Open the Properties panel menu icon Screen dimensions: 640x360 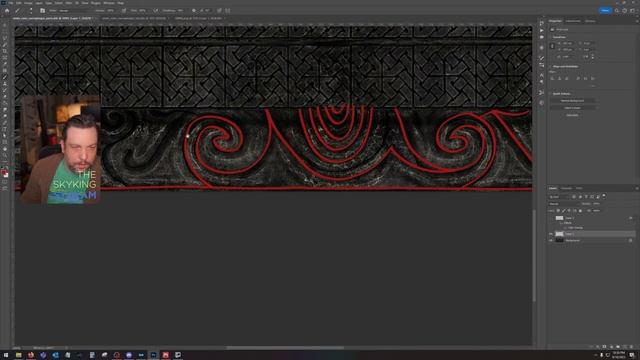pyautogui.click(x=636, y=21)
